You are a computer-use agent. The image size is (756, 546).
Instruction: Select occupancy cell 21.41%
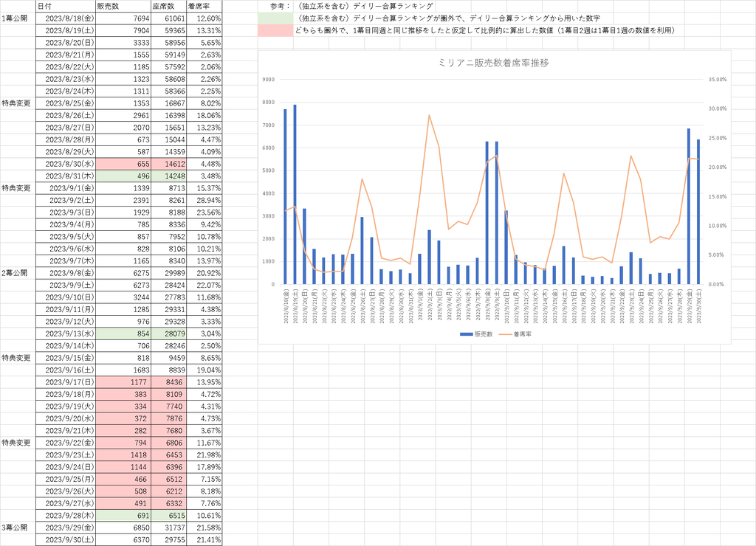(204, 540)
